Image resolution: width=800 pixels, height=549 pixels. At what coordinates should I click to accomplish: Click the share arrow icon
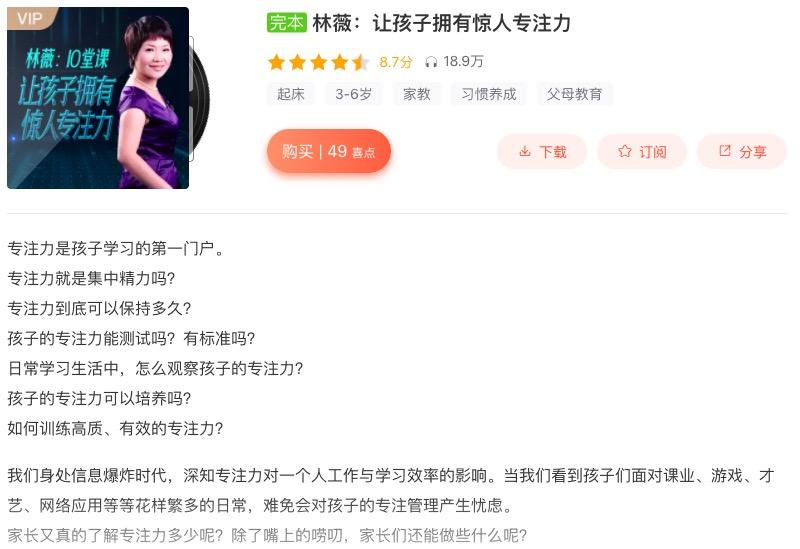724,151
